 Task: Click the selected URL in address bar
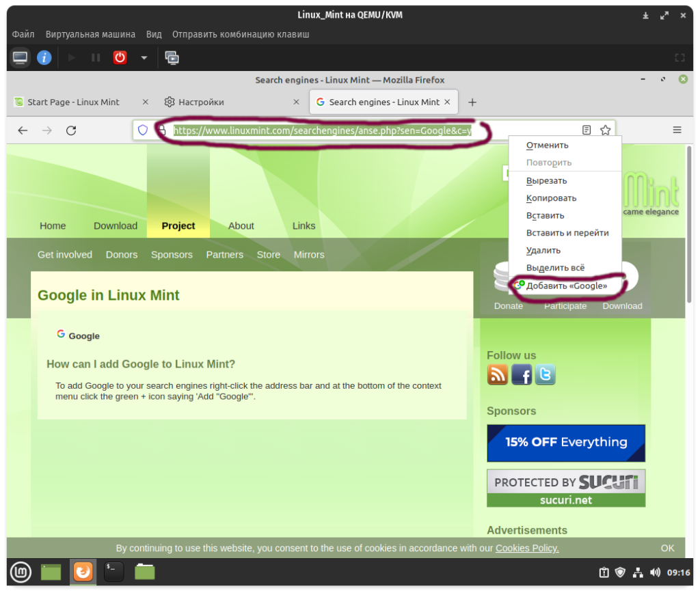click(323, 130)
